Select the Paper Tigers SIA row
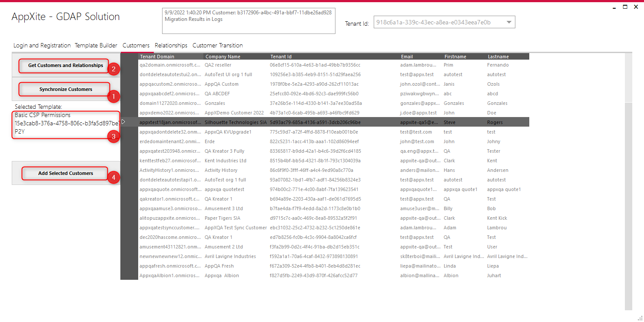This screenshot has width=644, height=322. point(334,218)
